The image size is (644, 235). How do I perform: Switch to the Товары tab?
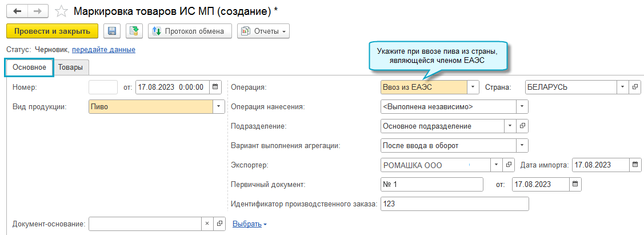click(70, 67)
